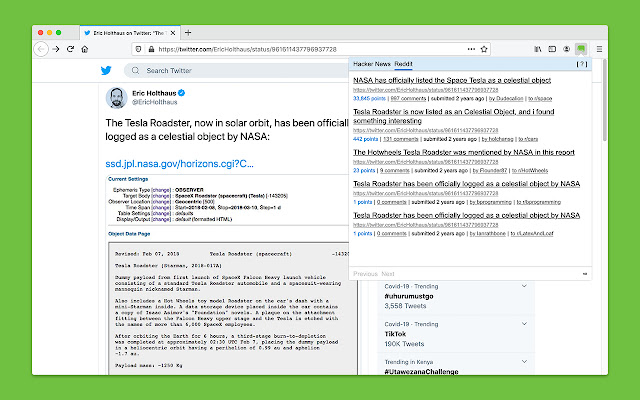This screenshot has height=400, width=640.
Task: Open the #uhurumustgo trending topic
Action: click(x=409, y=296)
